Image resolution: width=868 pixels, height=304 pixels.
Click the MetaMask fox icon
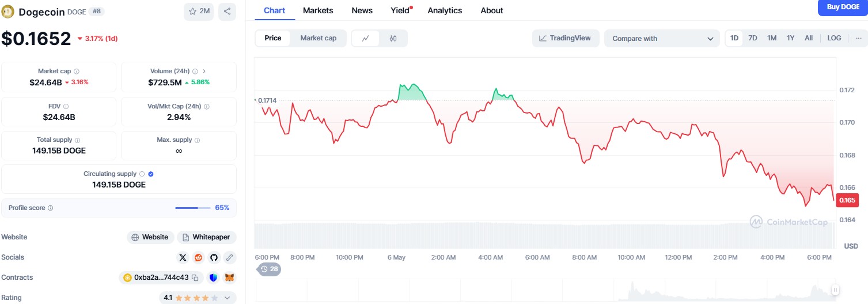pos(229,277)
